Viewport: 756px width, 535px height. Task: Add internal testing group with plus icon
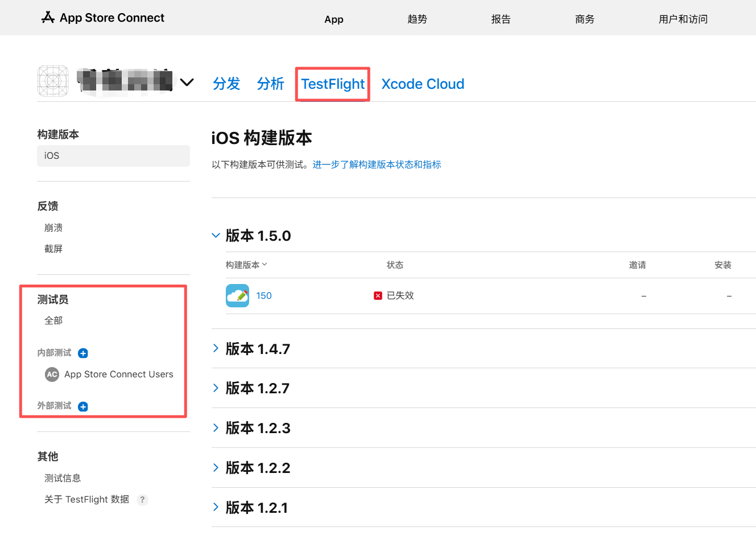coord(83,353)
